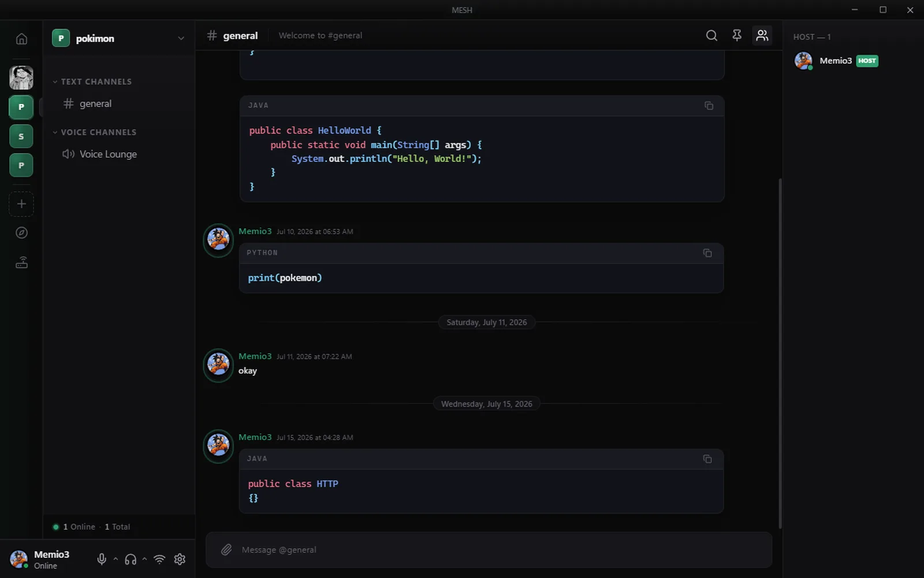Minimize the MESH window

click(855, 10)
